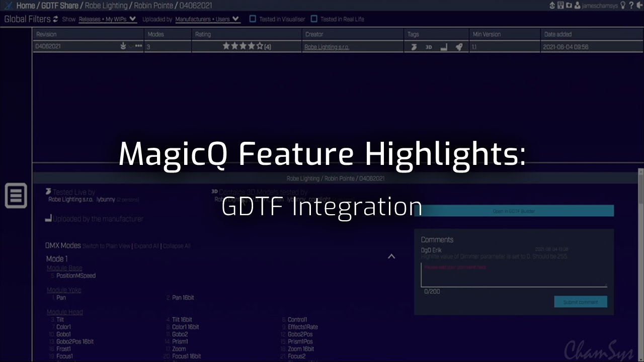
Task: Open the side menu list icon
Action: click(16, 196)
